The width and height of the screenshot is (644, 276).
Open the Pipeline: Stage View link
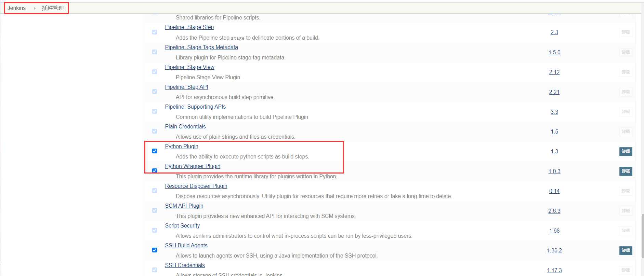pyautogui.click(x=189, y=67)
